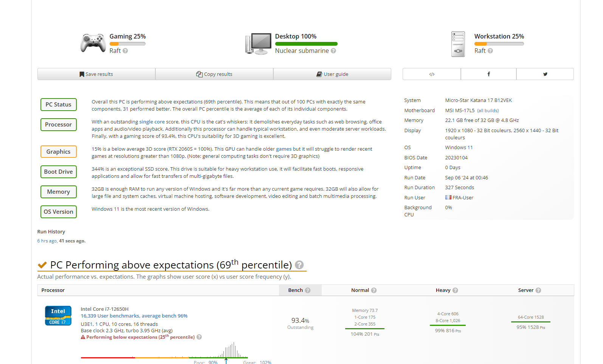
Task: Open help icon next to Server column
Action: click(538, 290)
